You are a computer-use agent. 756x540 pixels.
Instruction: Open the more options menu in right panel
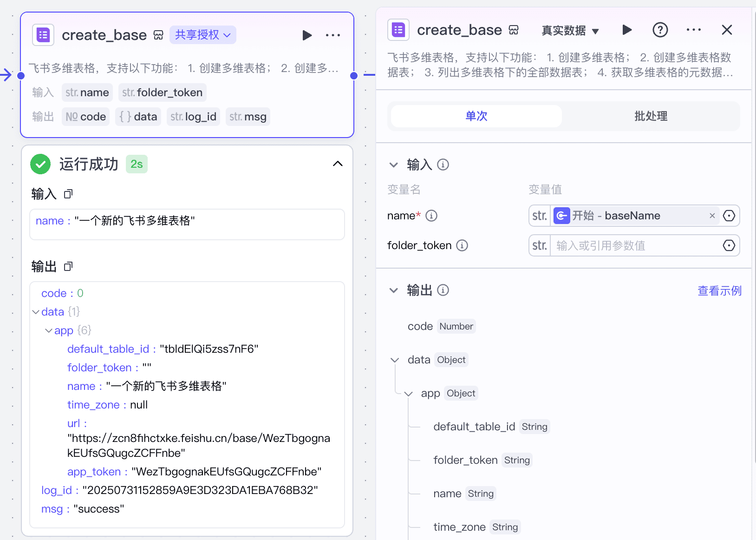693,30
